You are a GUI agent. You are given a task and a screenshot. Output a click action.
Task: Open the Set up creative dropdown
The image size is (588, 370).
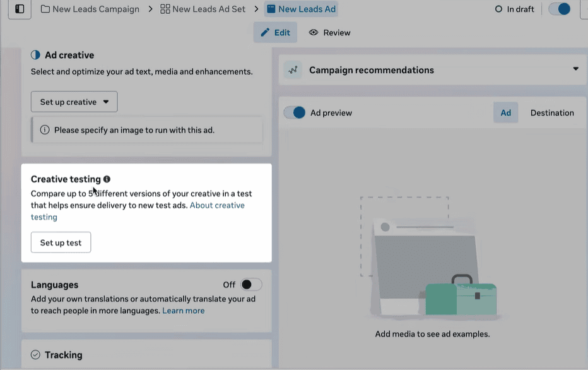74,102
